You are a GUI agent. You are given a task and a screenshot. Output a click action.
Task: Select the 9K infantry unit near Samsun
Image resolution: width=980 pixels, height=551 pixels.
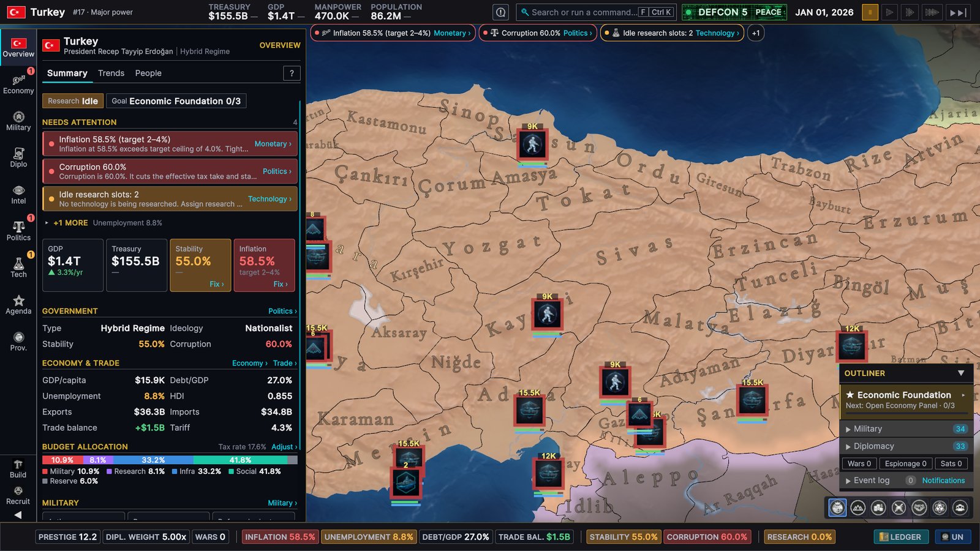[532, 145]
